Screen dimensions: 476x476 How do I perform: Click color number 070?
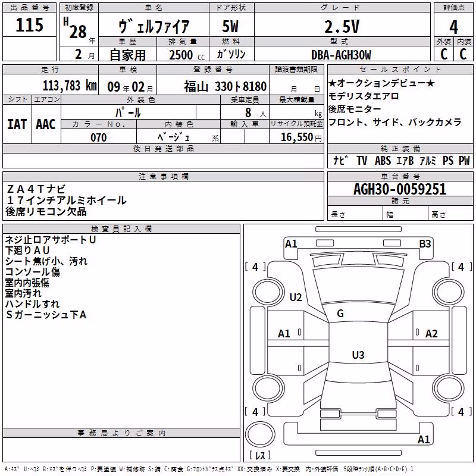tap(99, 137)
